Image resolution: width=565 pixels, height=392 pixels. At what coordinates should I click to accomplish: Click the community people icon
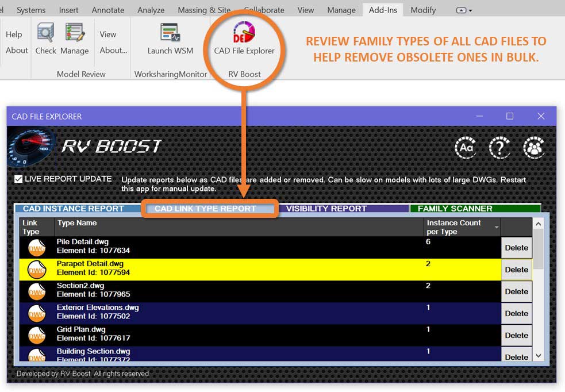tap(533, 147)
